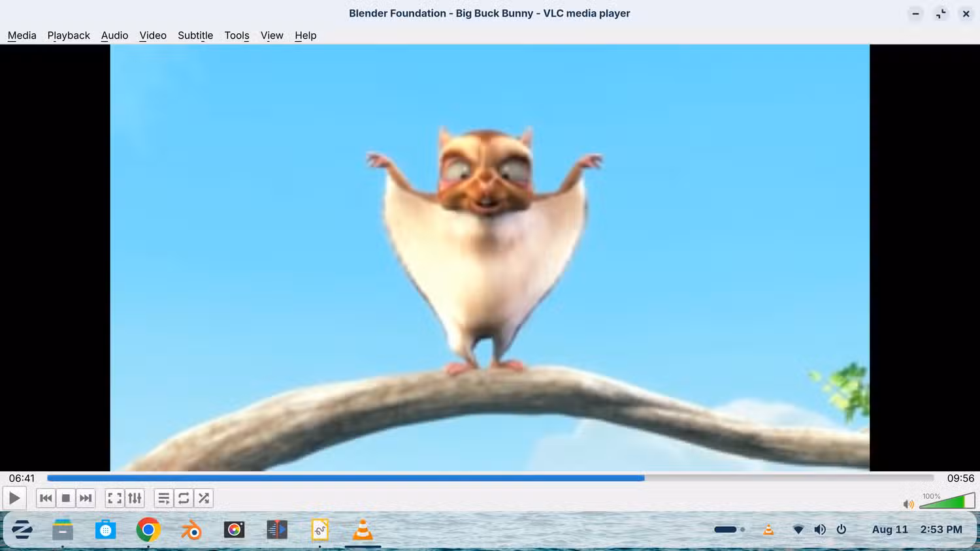Mute audio using the VLC speaker icon

908,504
